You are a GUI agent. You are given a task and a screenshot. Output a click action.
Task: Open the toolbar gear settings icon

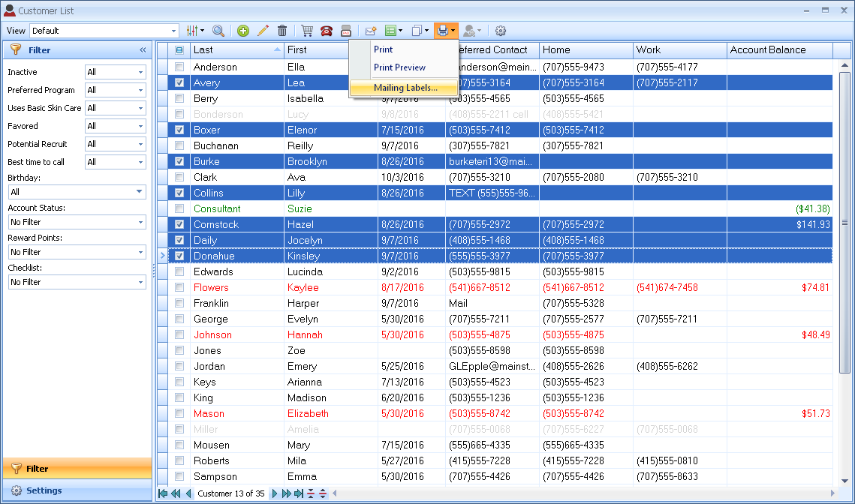[x=501, y=31]
